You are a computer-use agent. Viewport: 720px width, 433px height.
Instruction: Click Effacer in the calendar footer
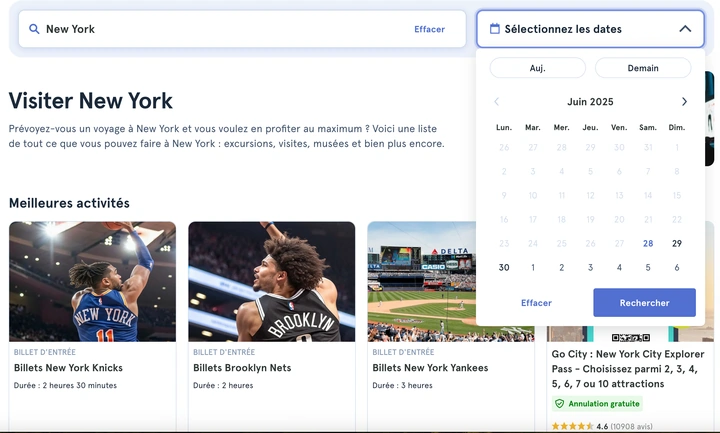click(536, 303)
